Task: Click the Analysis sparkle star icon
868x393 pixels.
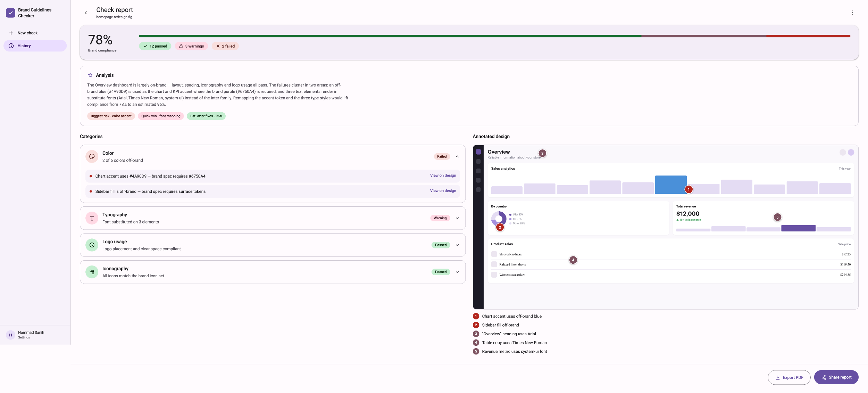Action: click(90, 75)
